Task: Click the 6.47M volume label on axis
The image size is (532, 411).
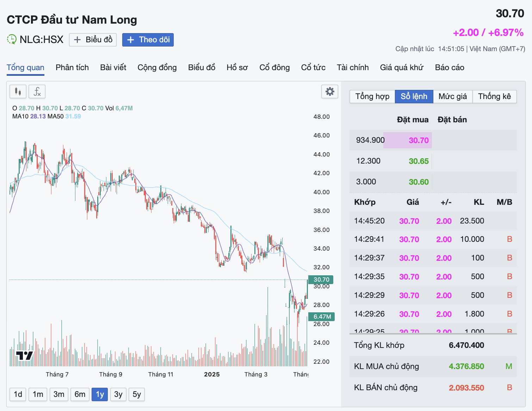Action: coord(322,317)
